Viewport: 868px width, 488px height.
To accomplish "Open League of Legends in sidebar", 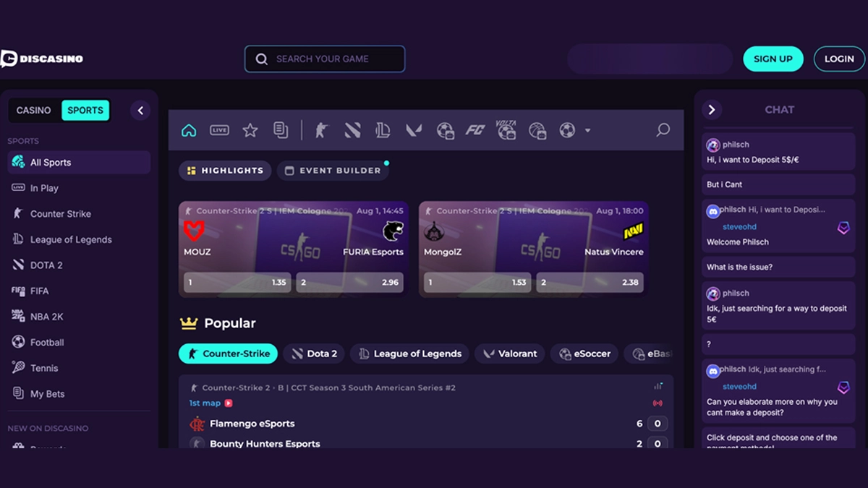I will click(x=71, y=239).
